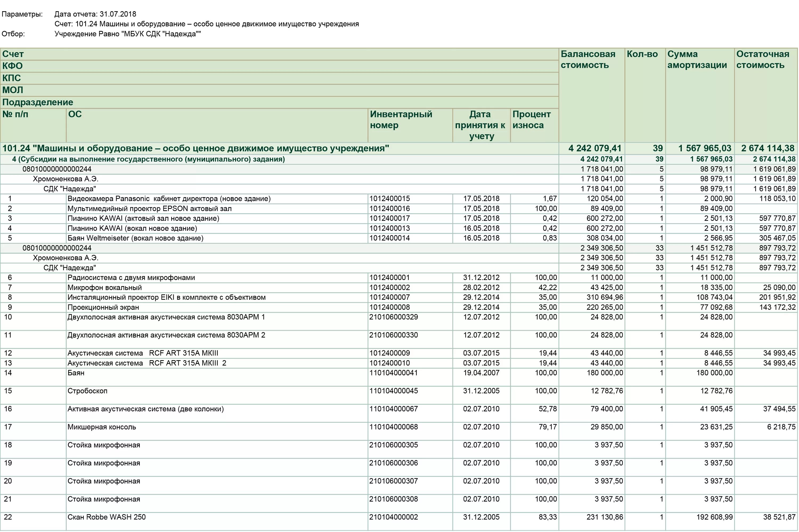Select 'Микрофон вокальный' item
The width and height of the screenshot is (799, 532).
click(104, 288)
